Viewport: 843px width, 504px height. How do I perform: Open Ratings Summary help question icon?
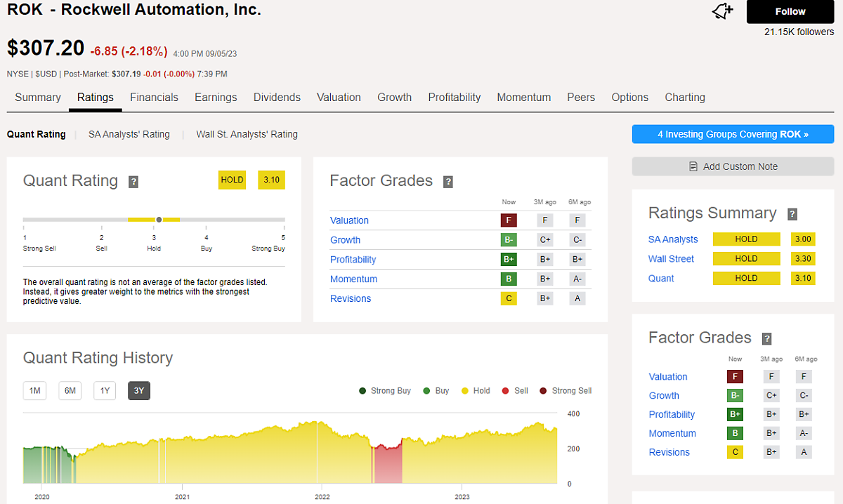point(792,214)
